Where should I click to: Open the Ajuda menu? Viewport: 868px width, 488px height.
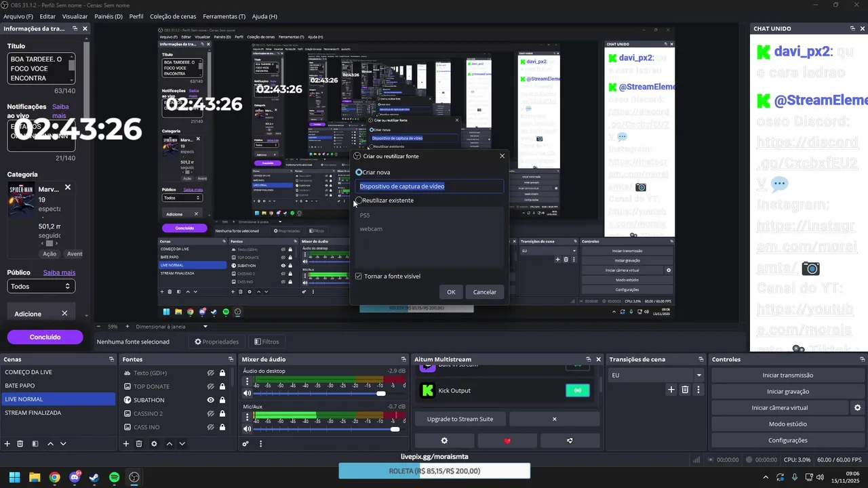[x=264, y=16]
